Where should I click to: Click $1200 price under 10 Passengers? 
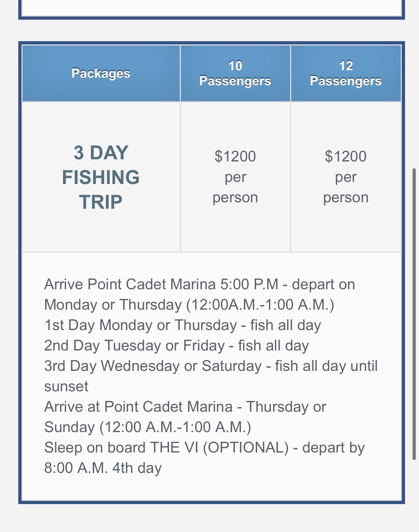[235, 156]
